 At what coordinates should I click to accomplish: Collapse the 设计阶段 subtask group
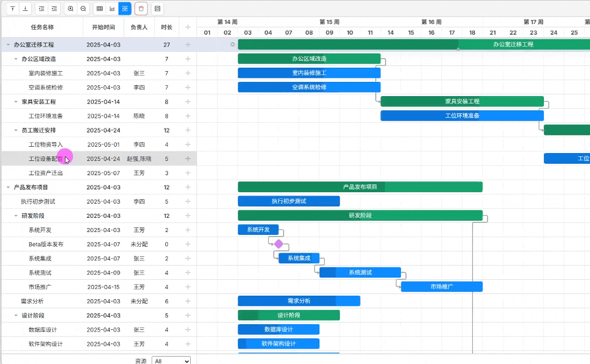(16, 316)
